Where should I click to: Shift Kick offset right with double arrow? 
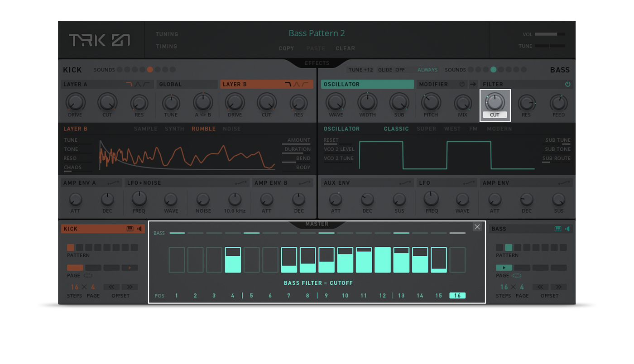click(130, 287)
